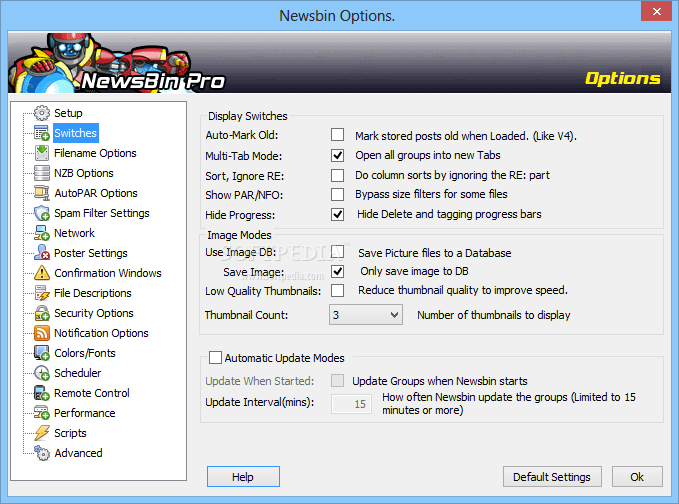Select File Descriptions entry
679x504 pixels.
pyautogui.click(x=92, y=293)
